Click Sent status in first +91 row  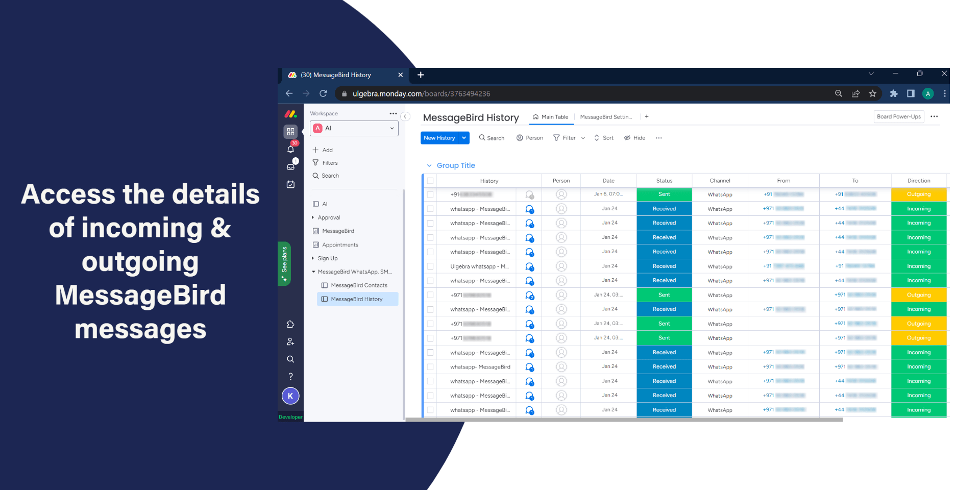(664, 194)
